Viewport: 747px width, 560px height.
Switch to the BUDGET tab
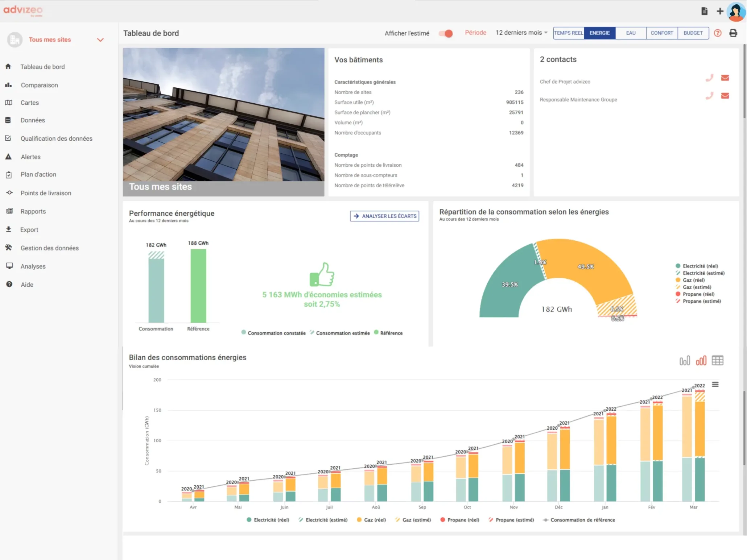tap(693, 33)
